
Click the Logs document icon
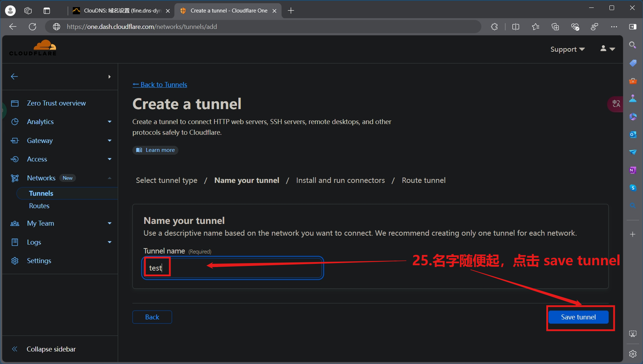coord(15,242)
